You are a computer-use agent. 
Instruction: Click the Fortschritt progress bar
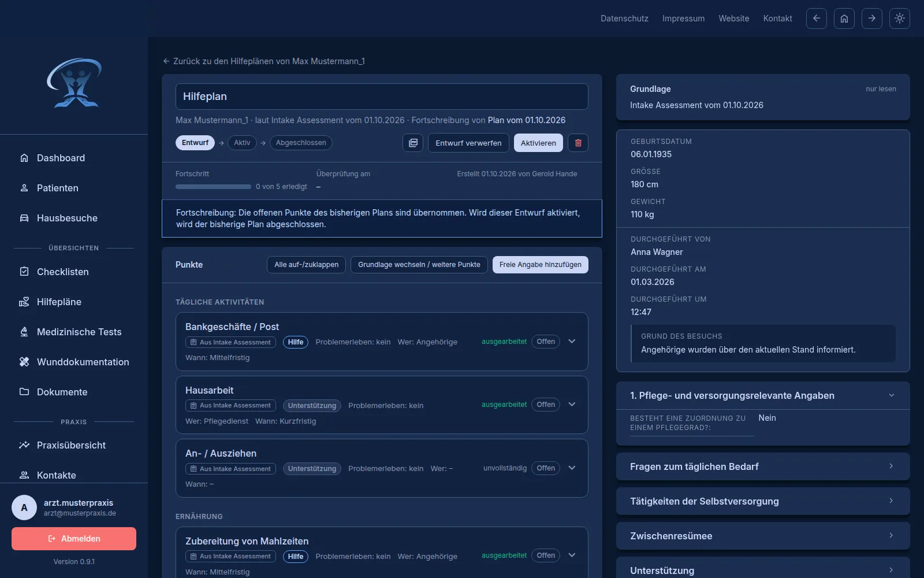pyautogui.click(x=213, y=187)
